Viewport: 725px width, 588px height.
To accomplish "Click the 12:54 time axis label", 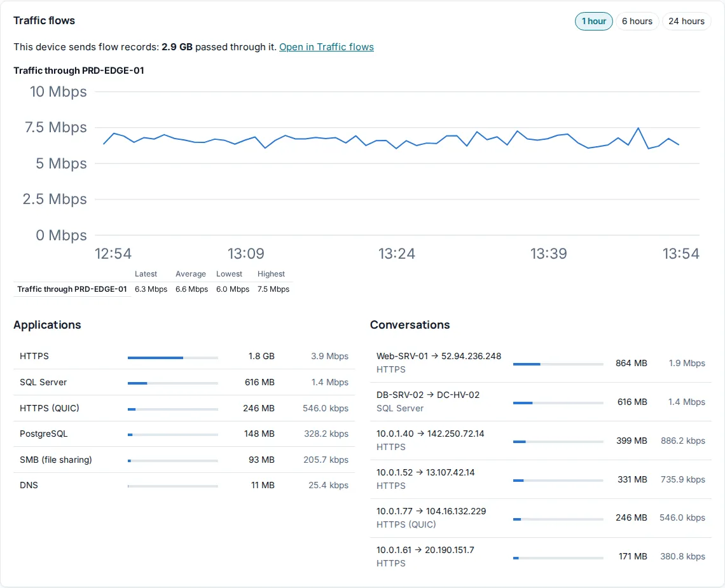I will point(113,254).
